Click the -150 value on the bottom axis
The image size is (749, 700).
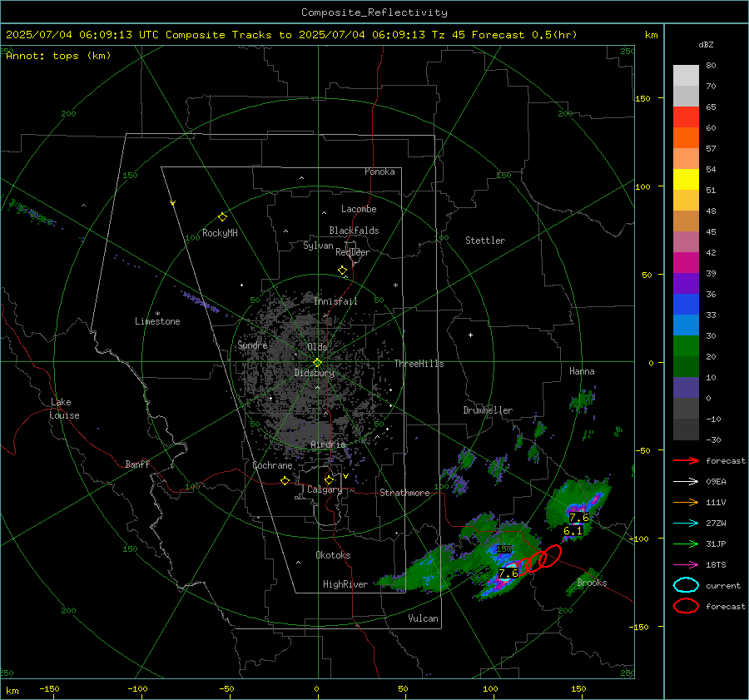click(x=49, y=688)
